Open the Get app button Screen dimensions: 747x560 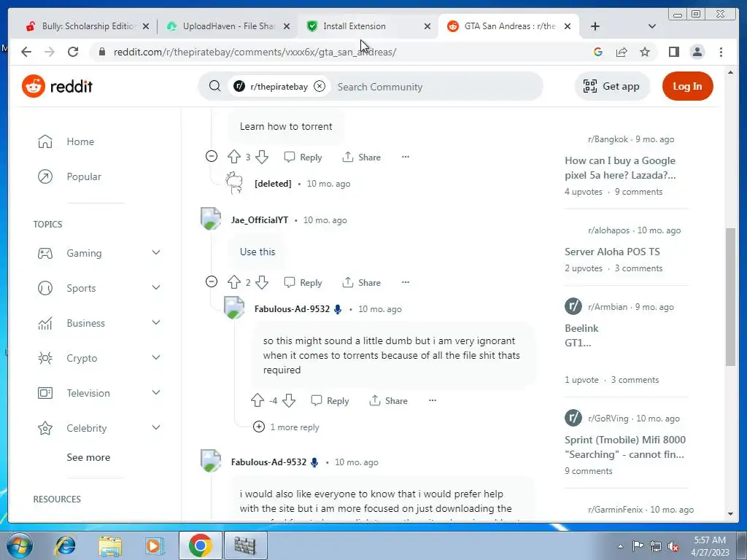coord(612,86)
